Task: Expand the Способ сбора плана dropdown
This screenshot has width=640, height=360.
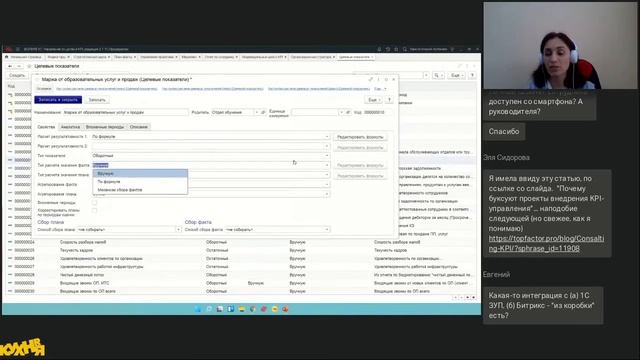Action: (178, 230)
